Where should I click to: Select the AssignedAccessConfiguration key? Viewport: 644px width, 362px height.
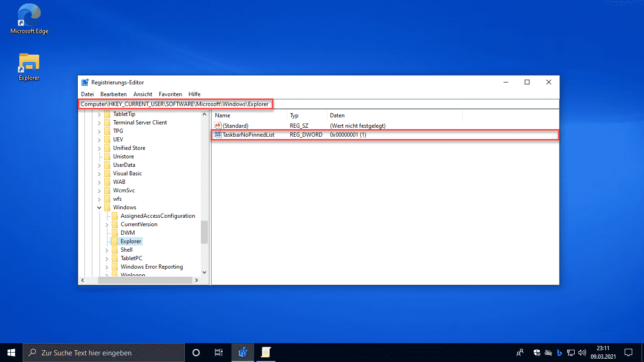pos(158,216)
